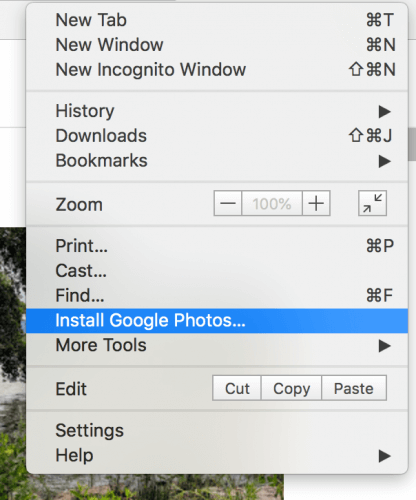
Task: Click the Paste button
Action: (x=354, y=388)
